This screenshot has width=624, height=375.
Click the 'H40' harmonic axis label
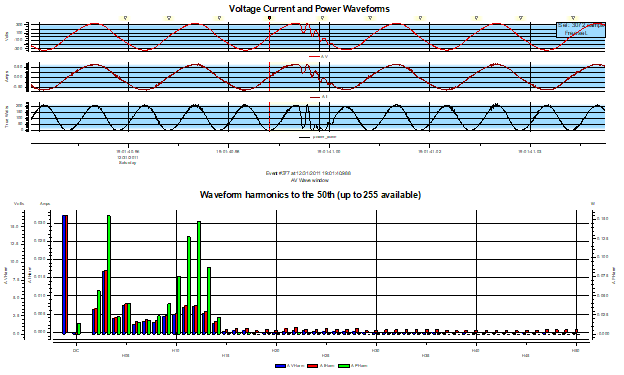(x=475, y=351)
